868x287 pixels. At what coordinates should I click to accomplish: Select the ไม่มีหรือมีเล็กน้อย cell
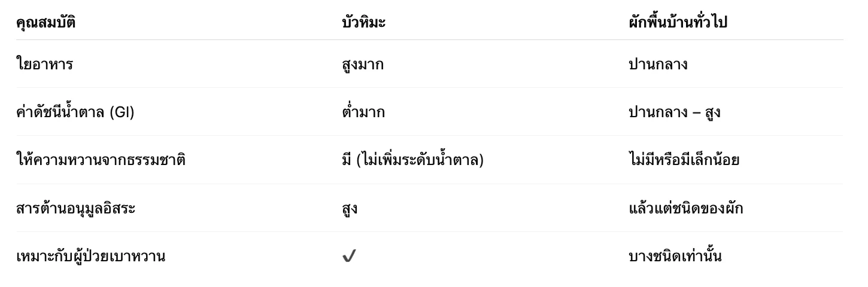[x=684, y=160]
